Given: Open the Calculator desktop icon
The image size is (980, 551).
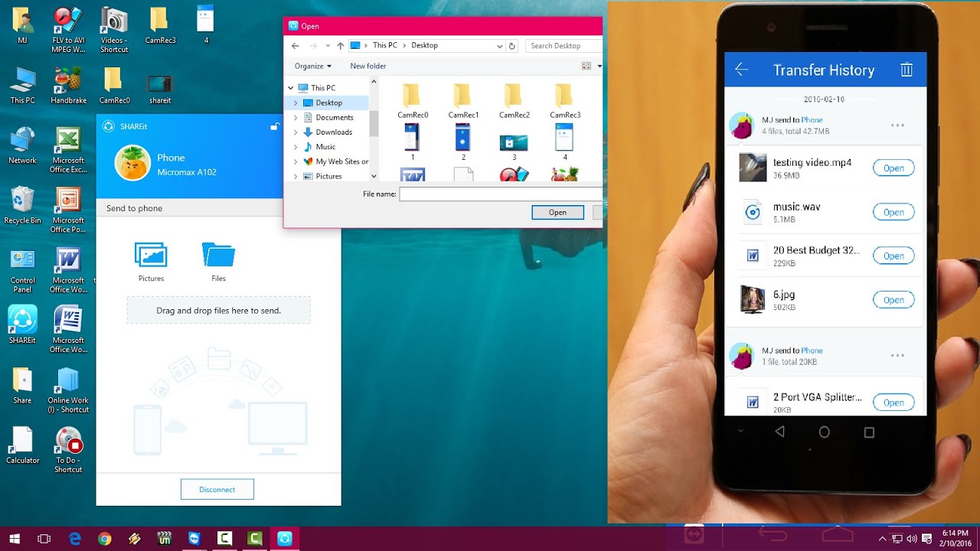Looking at the screenshot, I should click(x=22, y=445).
